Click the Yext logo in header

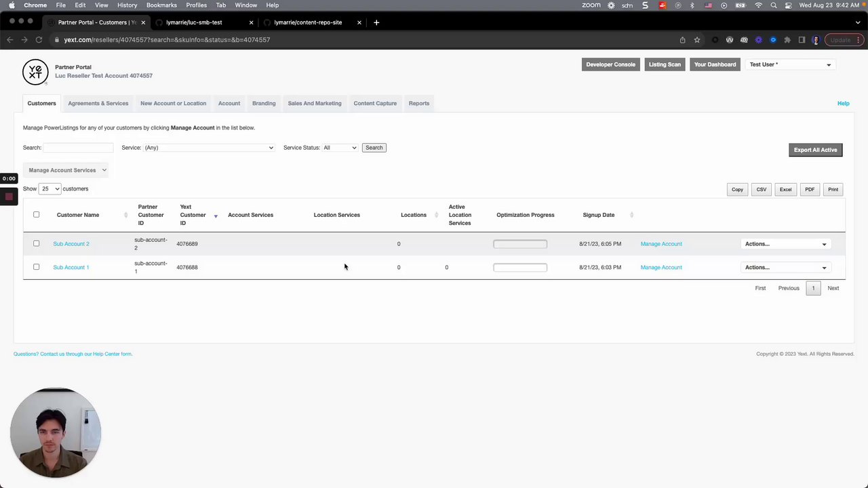point(35,72)
